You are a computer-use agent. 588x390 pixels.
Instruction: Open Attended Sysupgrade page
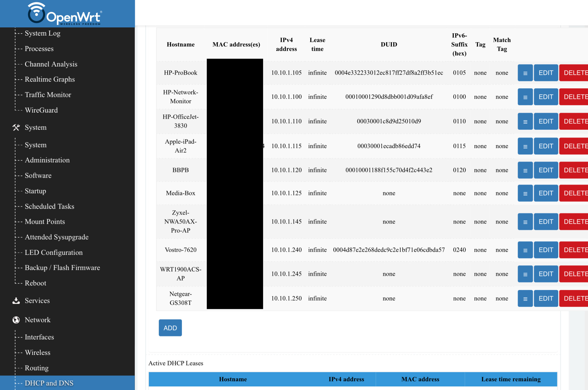tap(57, 237)
